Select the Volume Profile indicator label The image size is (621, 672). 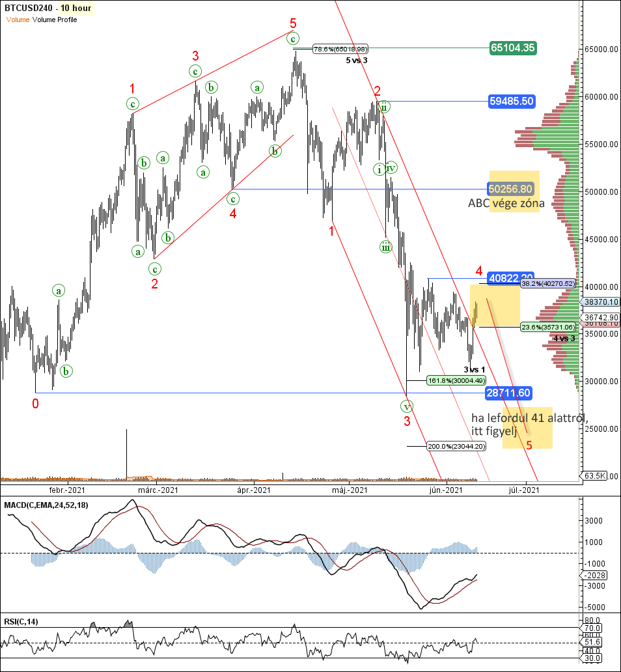click(x=55, y=20)
